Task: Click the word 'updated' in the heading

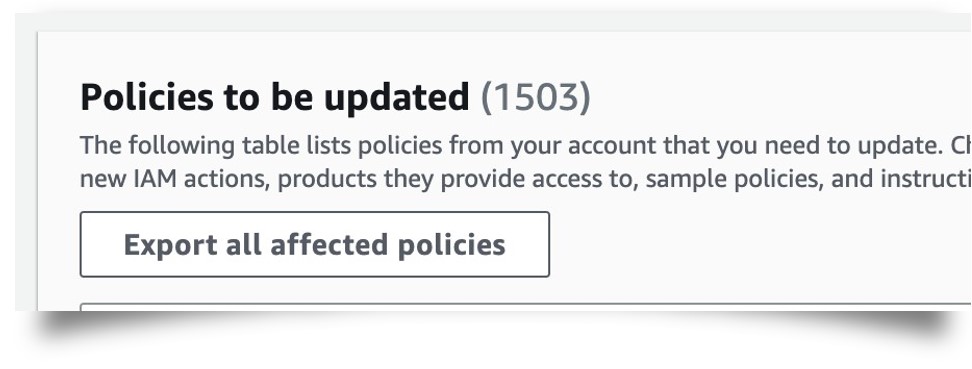Action: (396, 99)
